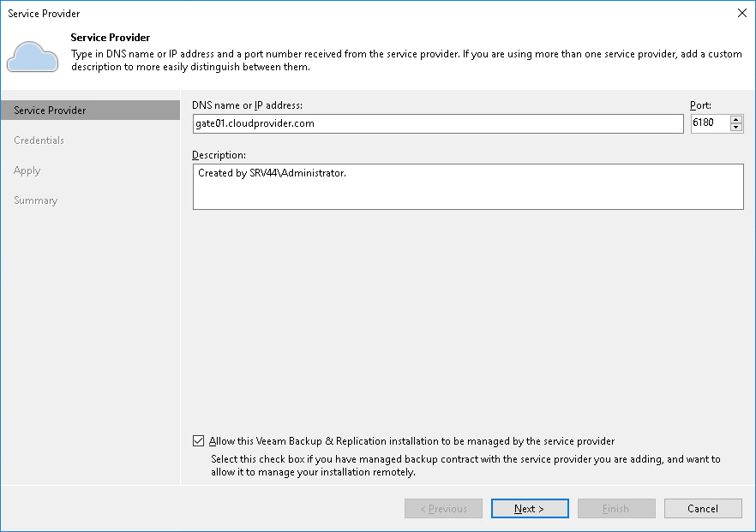Click the 'Allow this Veeam Backup & Replication' label
Screen dimensions: 756x532
click(411, 441)
